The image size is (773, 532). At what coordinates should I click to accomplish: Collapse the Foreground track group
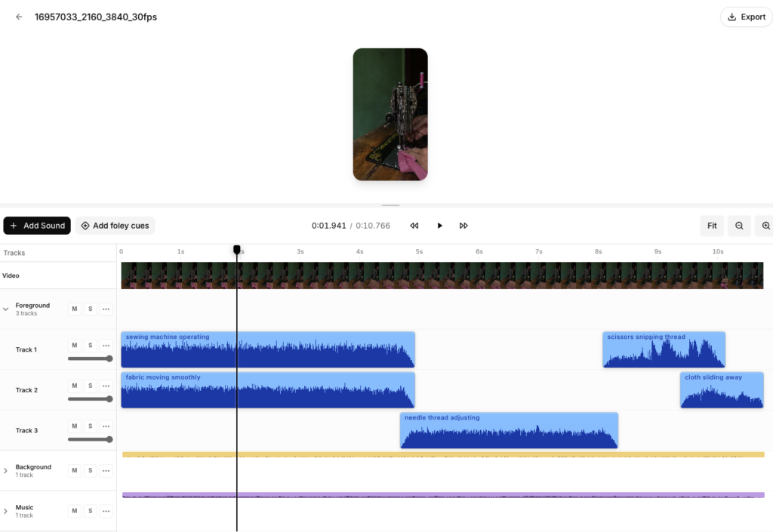pyautogui.click(x=5, y=309)
